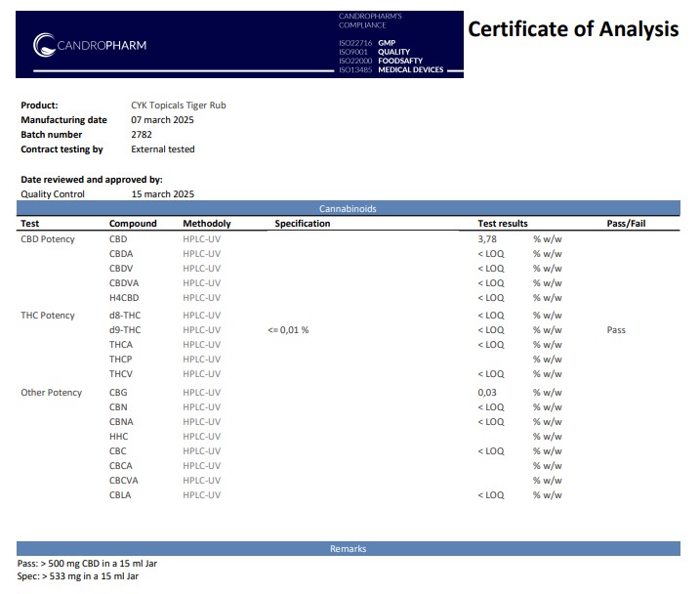Select the CBCVA compound cell
Image resolution: width=700 pixels, height=594 pixels.
124,481
